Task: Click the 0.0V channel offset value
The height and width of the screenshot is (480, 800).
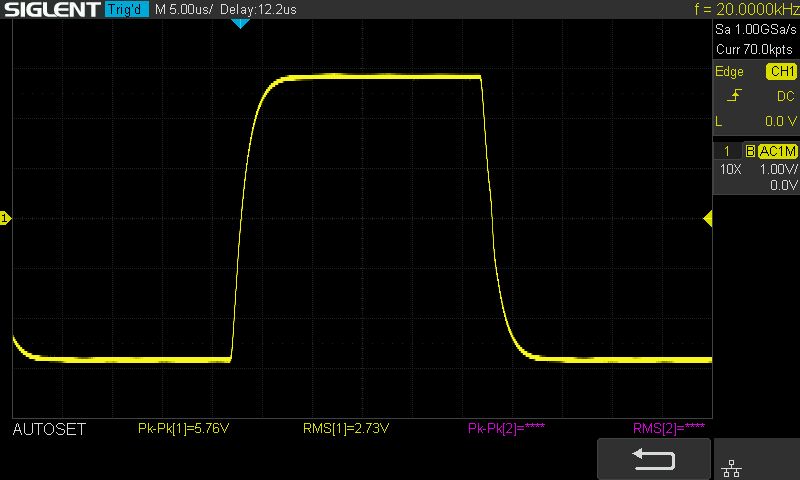Action: click(784, 185)
